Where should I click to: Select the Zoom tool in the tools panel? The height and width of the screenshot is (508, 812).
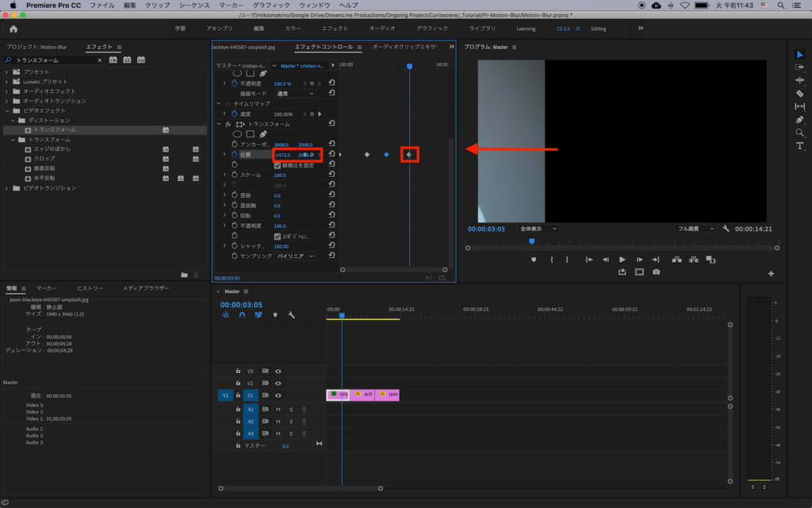tap(799, 133)
